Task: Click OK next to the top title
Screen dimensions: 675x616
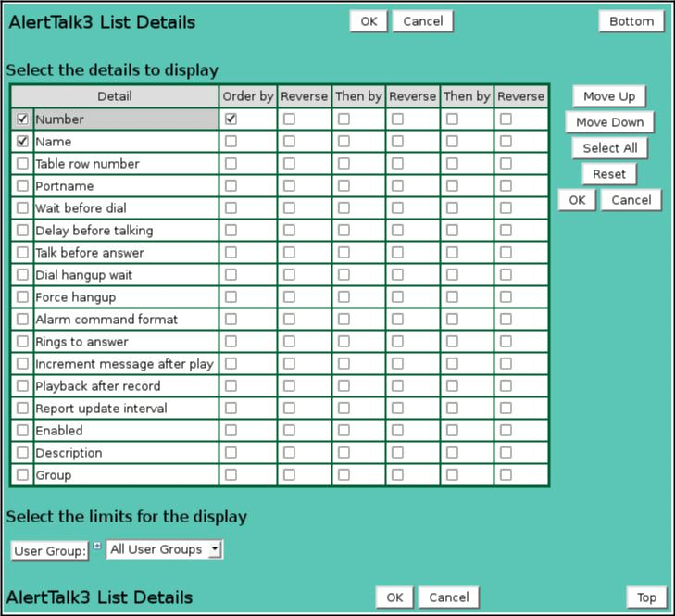Action: point(369,21)
